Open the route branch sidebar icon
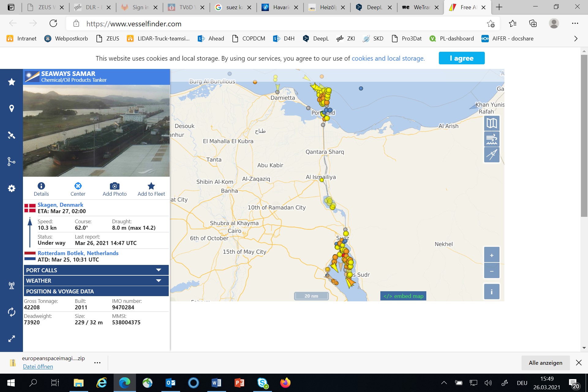588x392 pixels. pyautogui.click(x=12, y=161)
